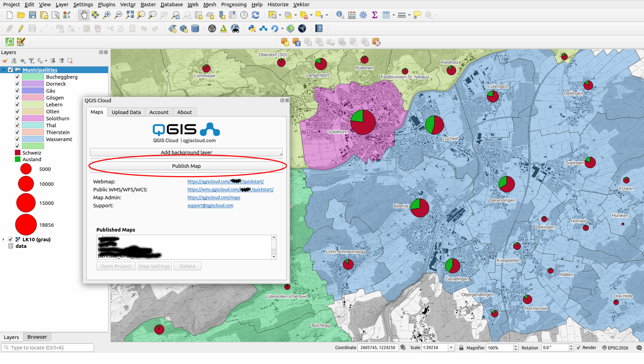
Task: Switch to the Upload Data tab
Action: coord(126,112)
